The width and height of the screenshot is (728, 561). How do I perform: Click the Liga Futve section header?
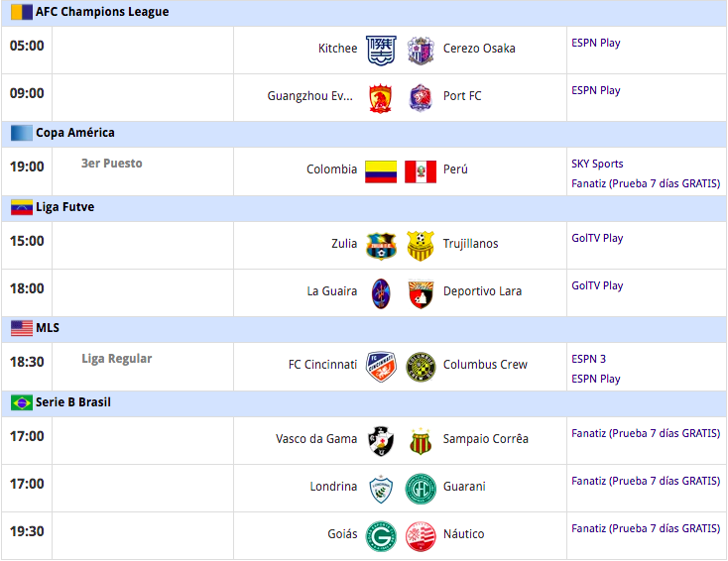364,207
